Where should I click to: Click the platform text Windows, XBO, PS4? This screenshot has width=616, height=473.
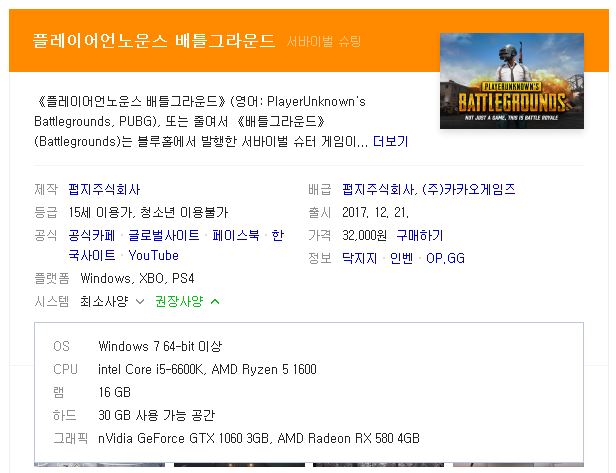coord(137,279)
